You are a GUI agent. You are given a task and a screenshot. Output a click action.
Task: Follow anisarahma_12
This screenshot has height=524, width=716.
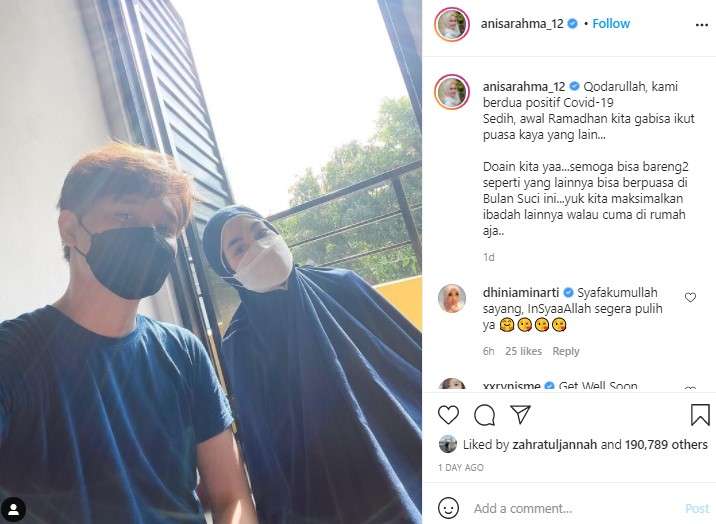[611, 24]
